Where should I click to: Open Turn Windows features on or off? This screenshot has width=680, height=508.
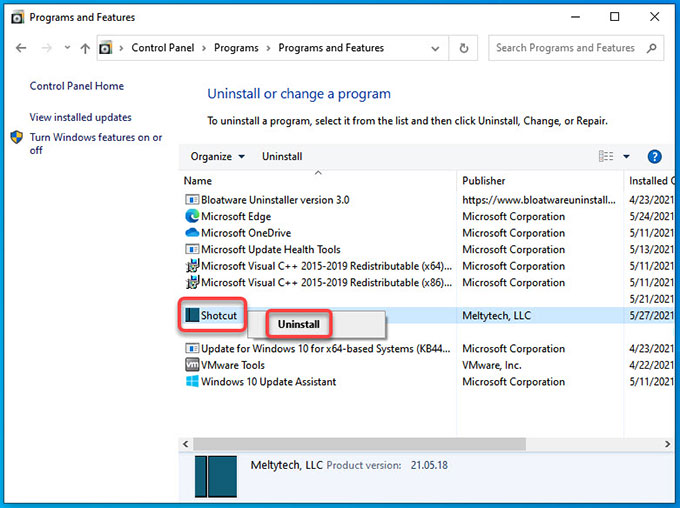click(x=95, y=144)
